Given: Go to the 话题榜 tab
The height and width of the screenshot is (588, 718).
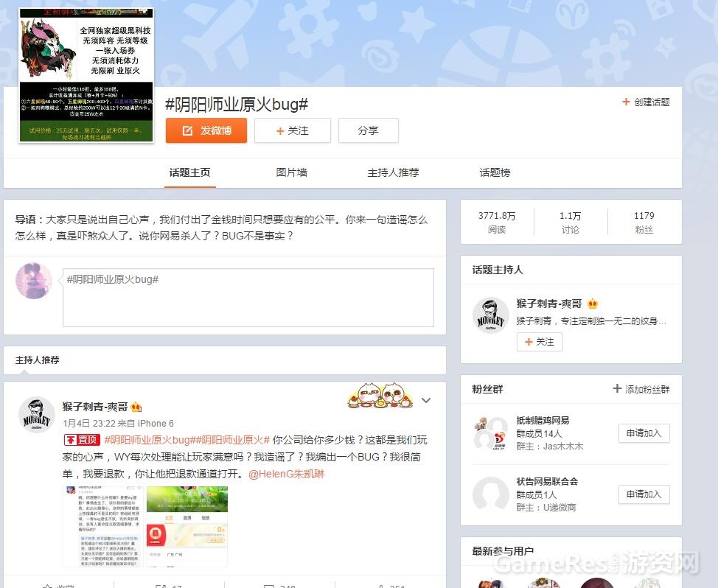Looking at the screenshot, I should tap(495, 172).
